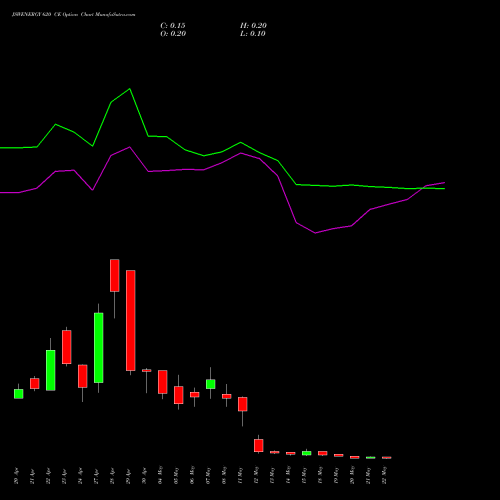Click the '21 May' date axis label
Screen dimensions: 500x500
point(369,476)
